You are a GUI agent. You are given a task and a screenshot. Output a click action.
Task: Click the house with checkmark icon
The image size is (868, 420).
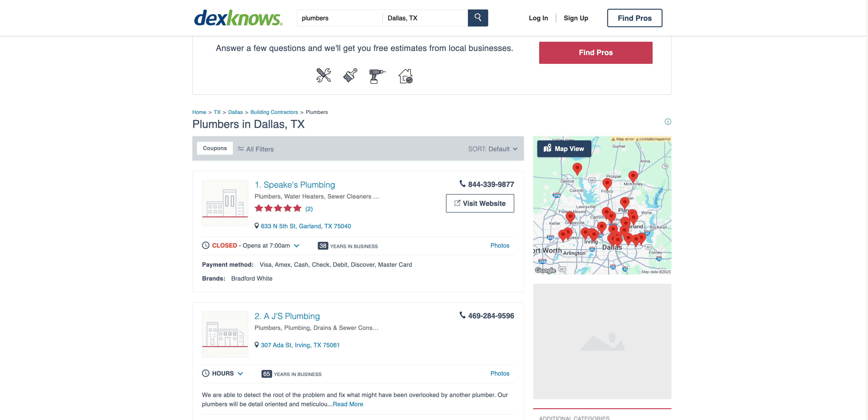405,76
